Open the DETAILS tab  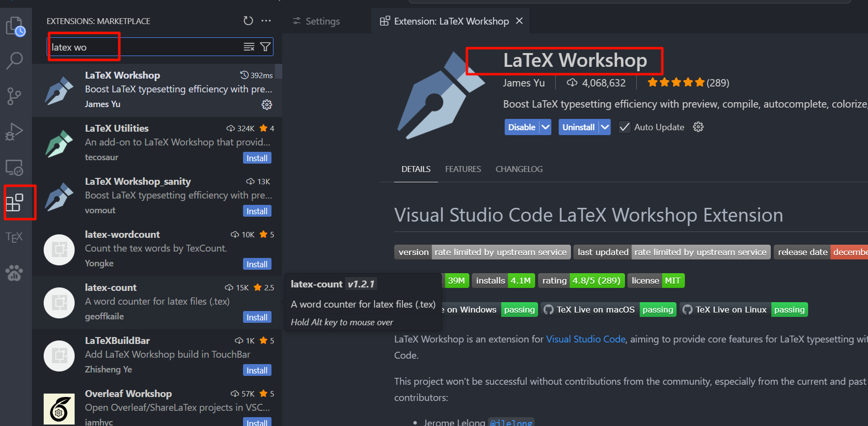416,169
